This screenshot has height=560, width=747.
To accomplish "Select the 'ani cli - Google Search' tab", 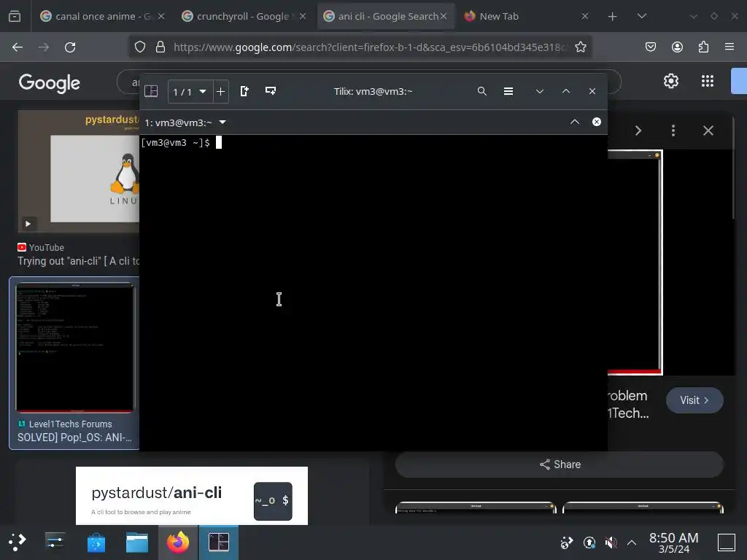I will tap(388, 16).
